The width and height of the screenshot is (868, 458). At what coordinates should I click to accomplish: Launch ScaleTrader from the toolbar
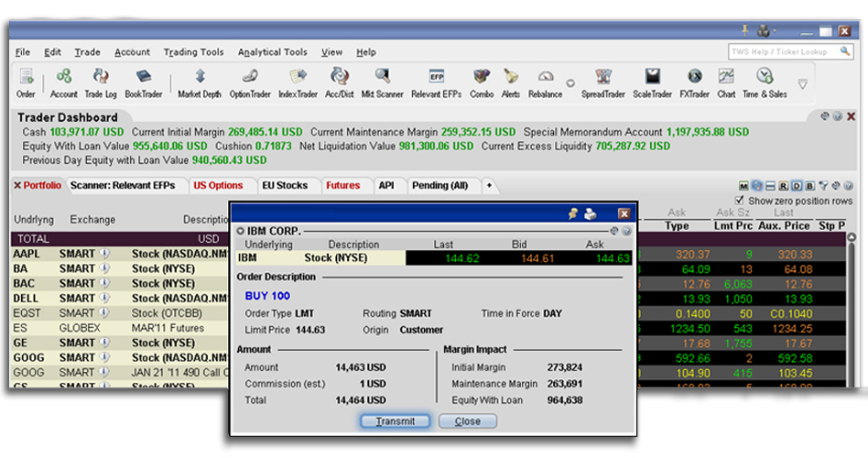[x=652, y=83]
